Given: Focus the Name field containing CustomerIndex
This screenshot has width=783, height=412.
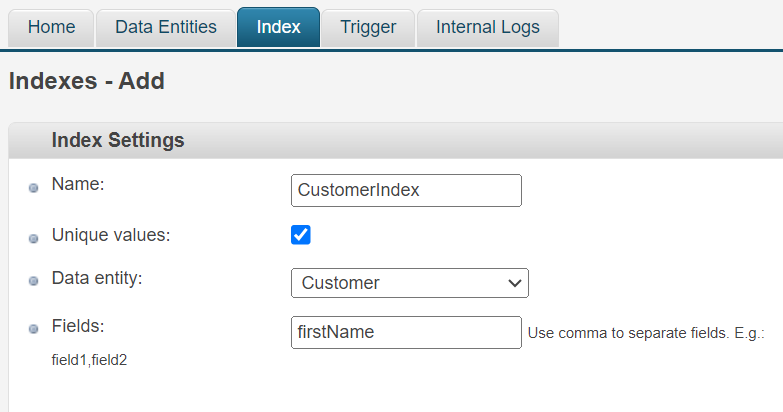Looking at the screenshot, I should [x=406, y=190].
